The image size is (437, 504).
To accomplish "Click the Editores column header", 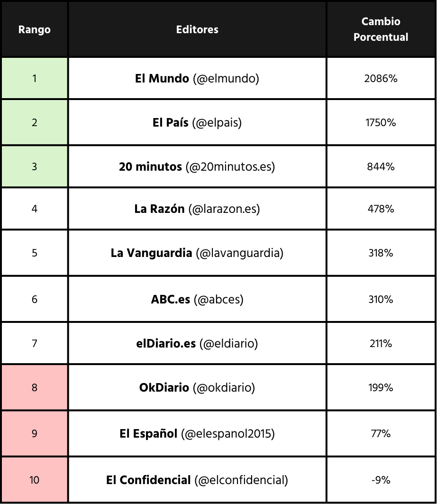I will pos(197,29).
